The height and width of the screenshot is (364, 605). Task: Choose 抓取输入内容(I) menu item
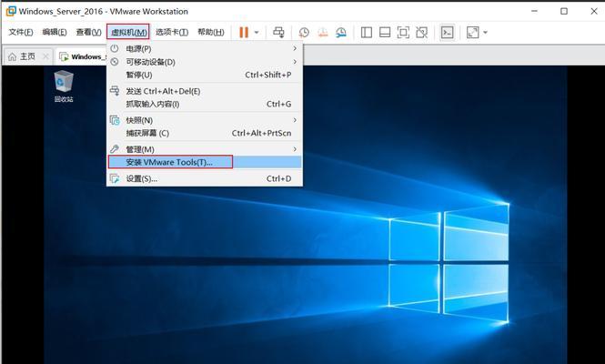tap(205, 105)
